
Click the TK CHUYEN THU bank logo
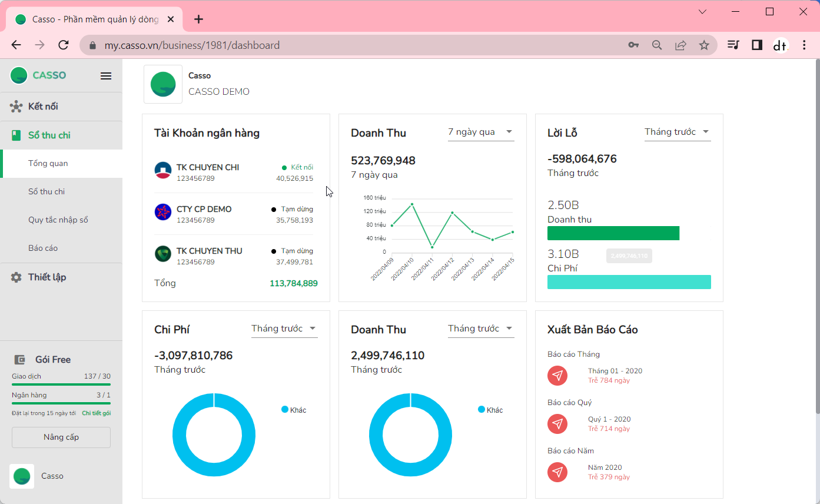coord(163,254)
